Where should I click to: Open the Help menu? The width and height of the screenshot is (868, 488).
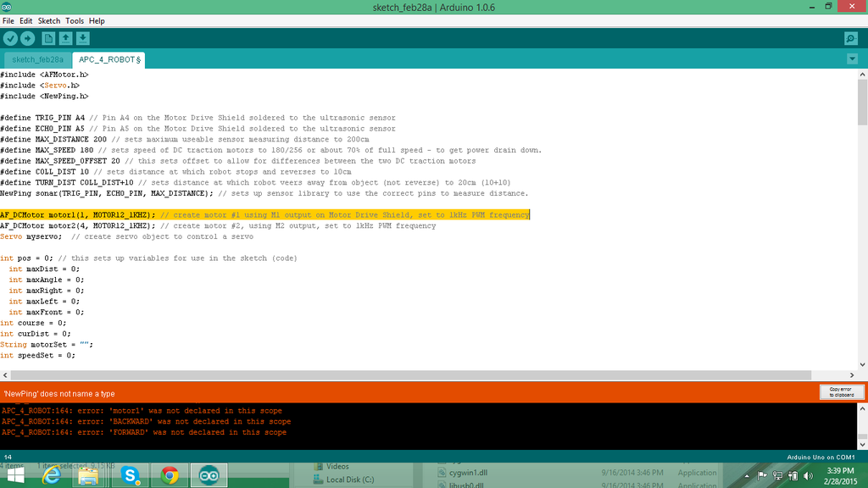[x=97, y=21]
